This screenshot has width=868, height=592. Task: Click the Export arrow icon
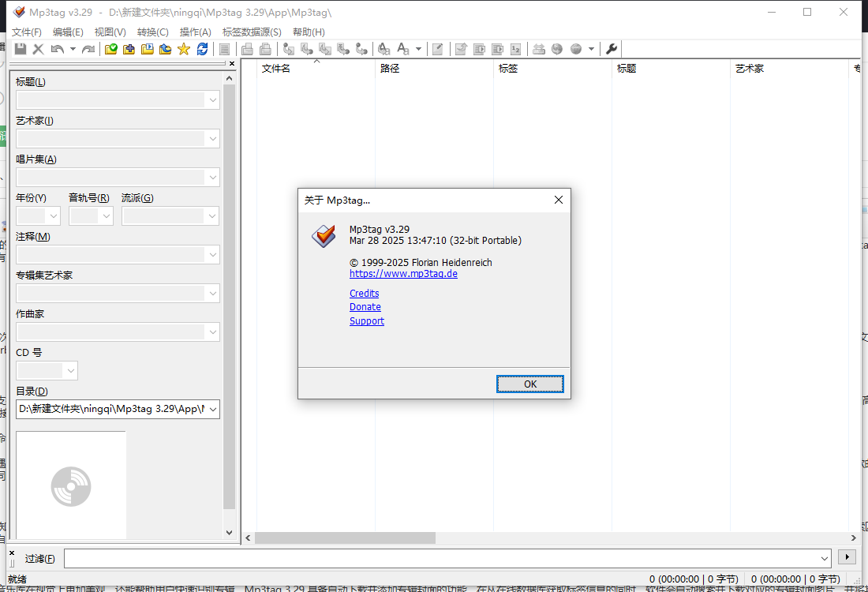[x=461, y=49]
